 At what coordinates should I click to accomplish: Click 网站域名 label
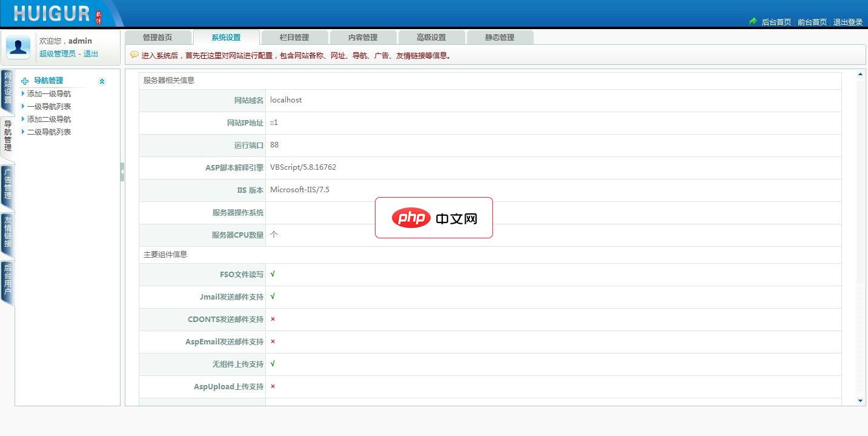point(249,101)
